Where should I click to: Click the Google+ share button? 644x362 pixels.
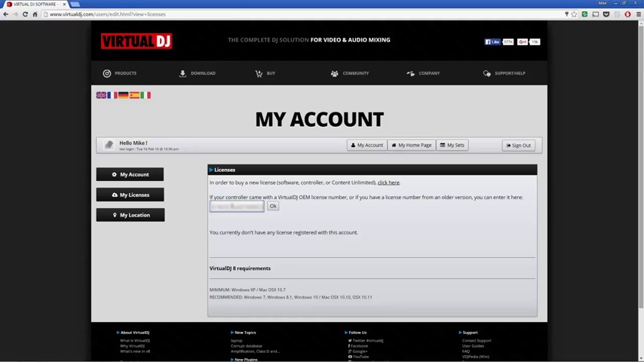(x=523, y=42)
